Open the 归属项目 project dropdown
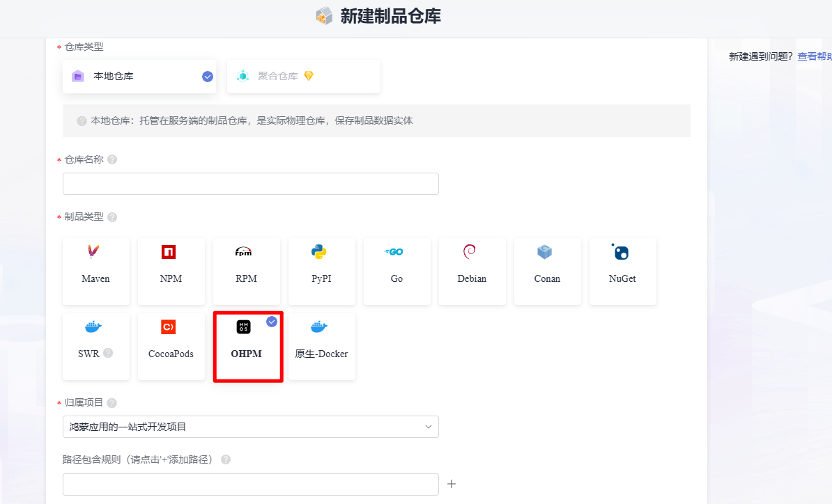This screenshot has width=832, height=504. pos(250,427)
